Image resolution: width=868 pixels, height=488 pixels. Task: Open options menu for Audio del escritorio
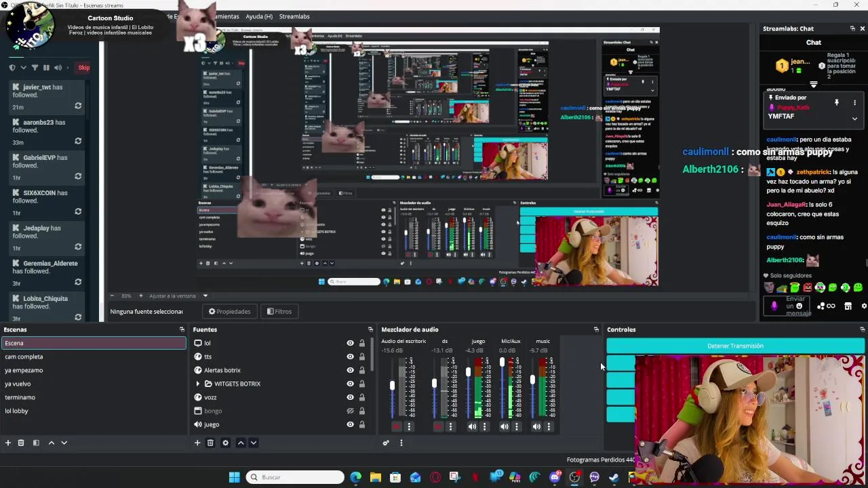[409, 426]
